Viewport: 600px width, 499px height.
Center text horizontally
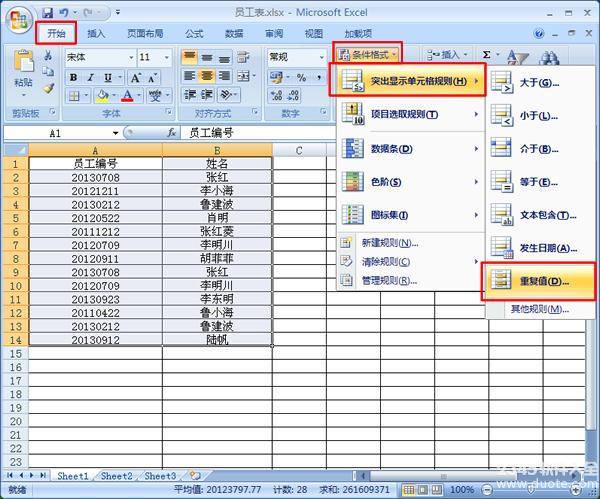(207, 76)
